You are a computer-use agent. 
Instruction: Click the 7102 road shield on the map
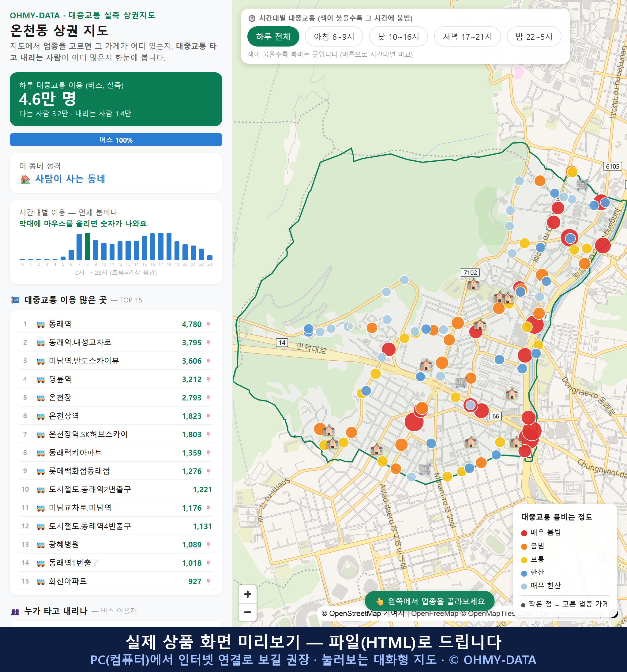(x=470, y=272)
